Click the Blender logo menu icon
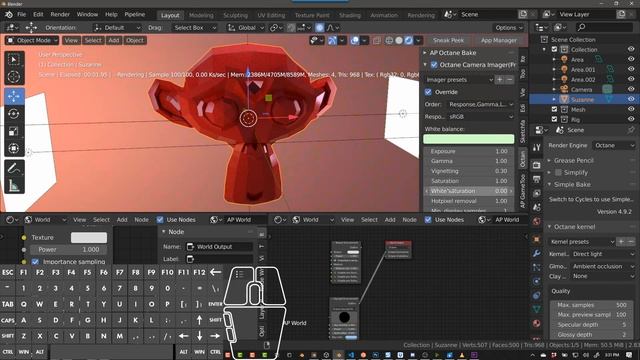 click(x=9, y=14)
